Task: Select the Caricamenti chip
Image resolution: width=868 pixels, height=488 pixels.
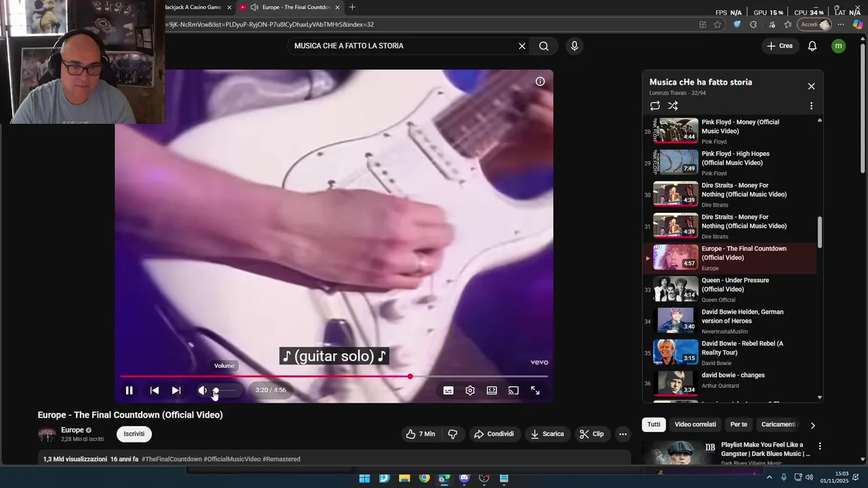Action: pos(778,424)
